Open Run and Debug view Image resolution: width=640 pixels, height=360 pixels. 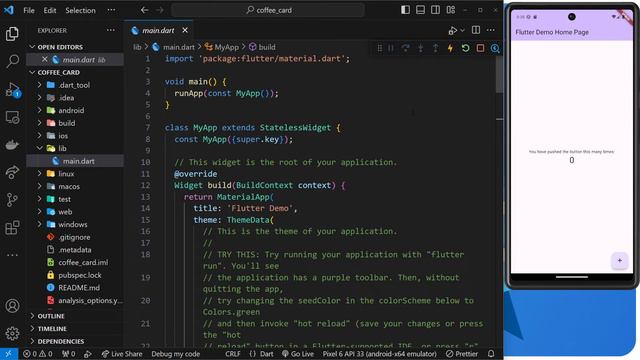click(12, 89)
